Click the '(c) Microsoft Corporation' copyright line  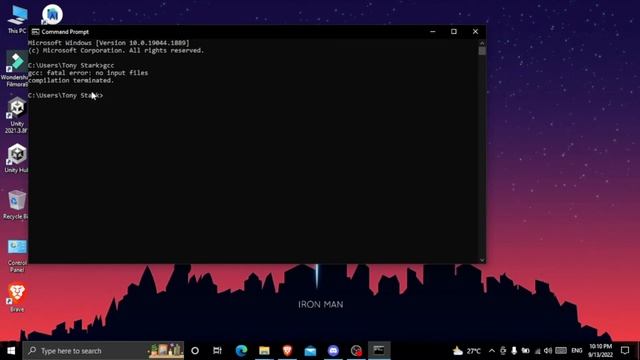point(116,51)
